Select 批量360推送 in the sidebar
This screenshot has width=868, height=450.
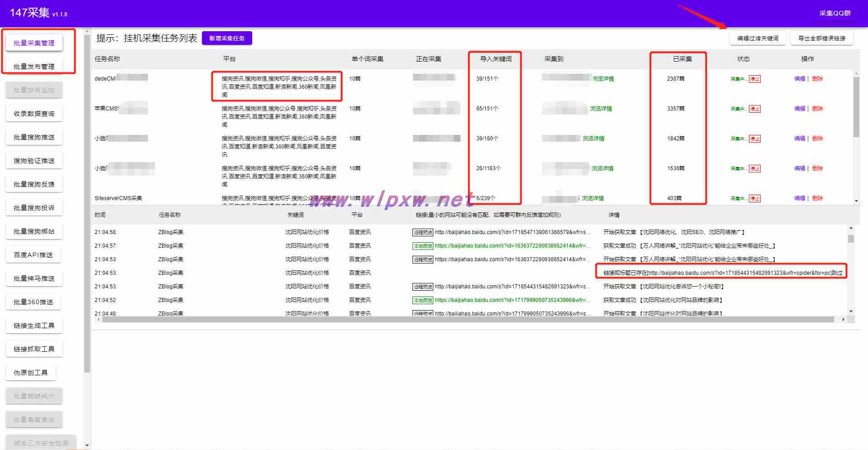click(x=33, y=302)
